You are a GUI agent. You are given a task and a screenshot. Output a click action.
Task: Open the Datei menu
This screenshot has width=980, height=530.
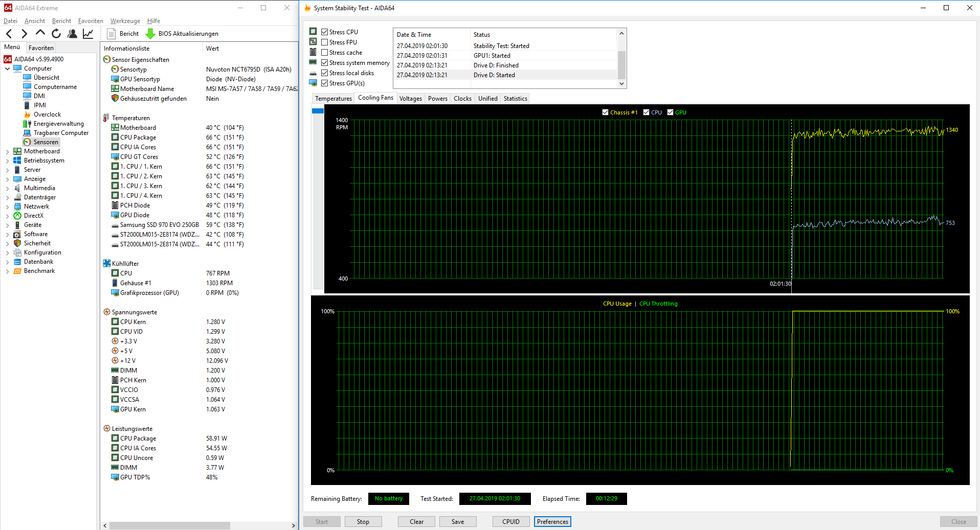(x=10, y=21)
